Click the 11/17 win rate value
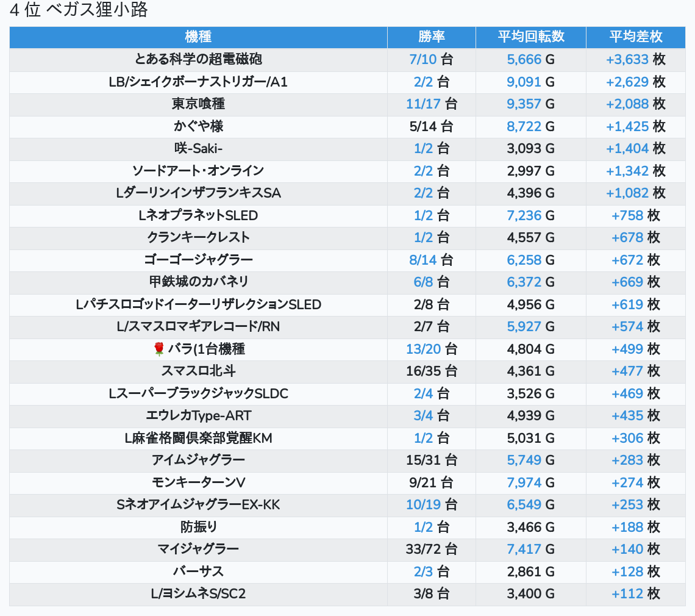Image resolution: width=695 pixels, height=616 pixels. point(423,104)
